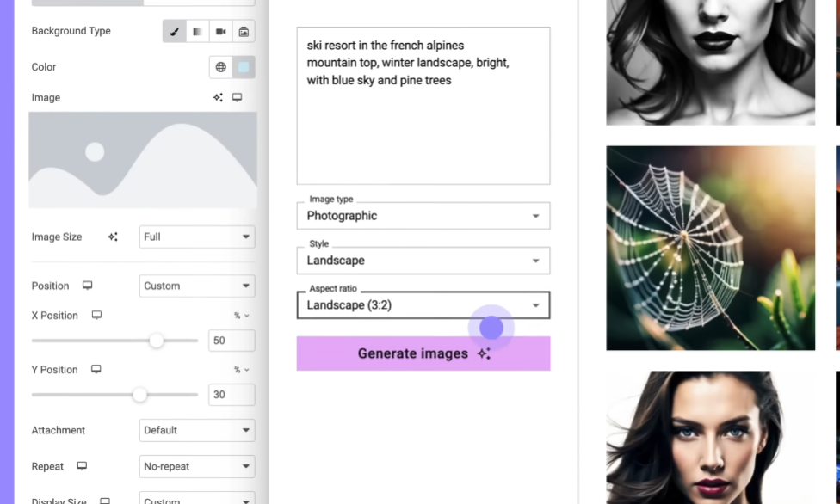This screenshot has height=504, width=840.
Task: Select the spider web sample image
Action: click(710, 248)
